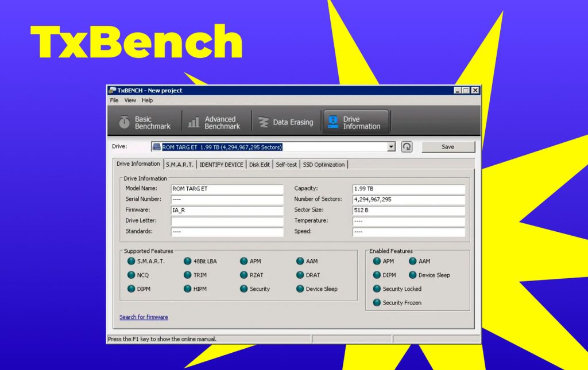This screenshot has width=588, height=370.
Task: Click the enabled APM indicator light
Action: tap(377, 261)
